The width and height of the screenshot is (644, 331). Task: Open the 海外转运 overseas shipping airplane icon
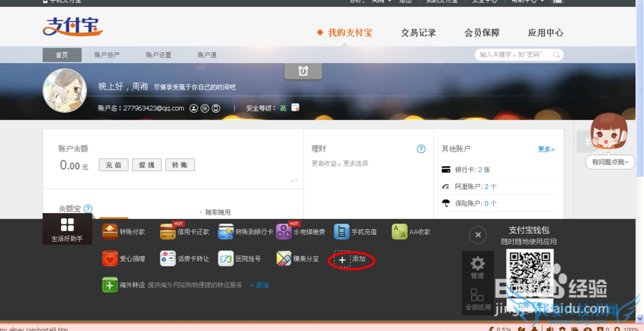click(x=109, y=285)
